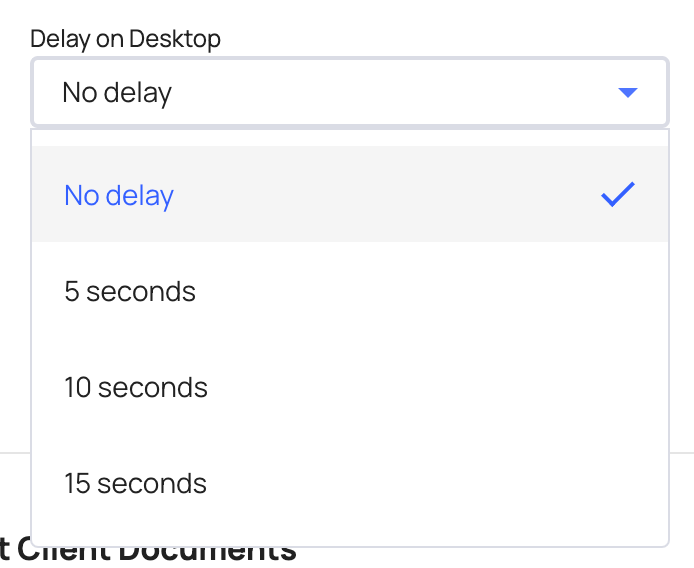694x568 pixels.
Task: Click the "Delay on Desktop" label
Action: click(125, 39)
